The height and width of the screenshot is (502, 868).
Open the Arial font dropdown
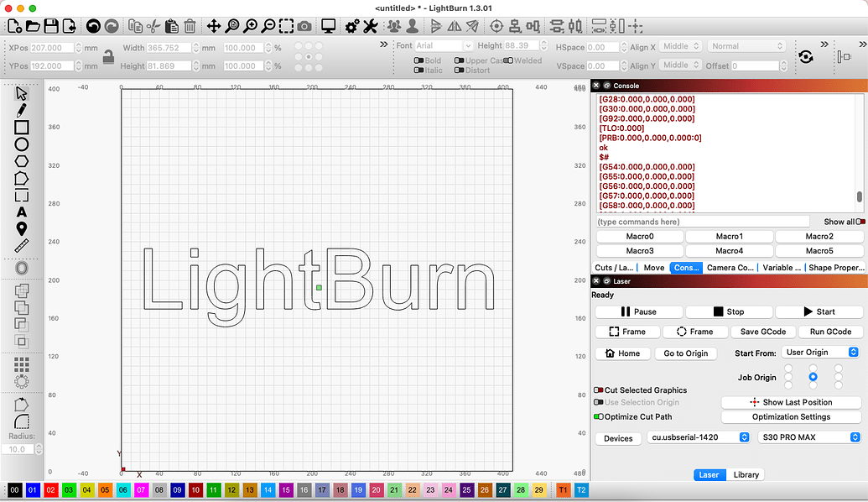click(444, 45)
